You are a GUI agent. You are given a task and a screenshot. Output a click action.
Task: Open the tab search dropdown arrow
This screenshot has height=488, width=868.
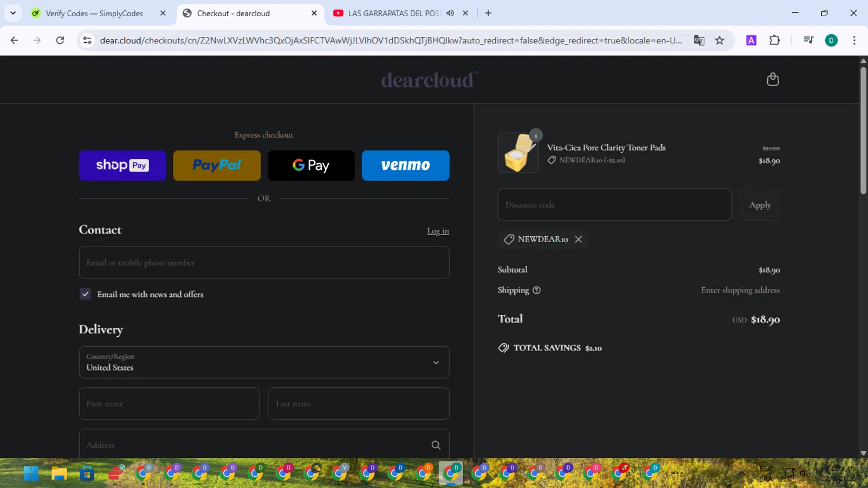pos(13,13)
